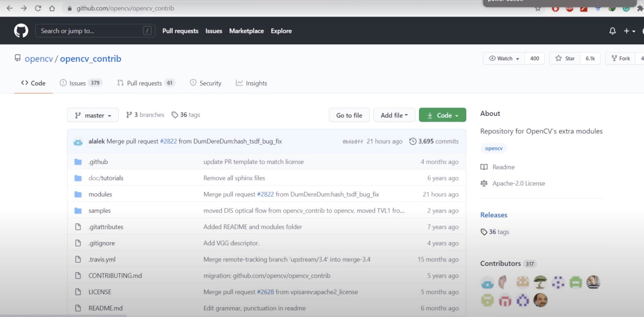Open the plus create-new dropdown
Image resolution: width=644 pixels, height=317 pixels.
click(629, 31)
